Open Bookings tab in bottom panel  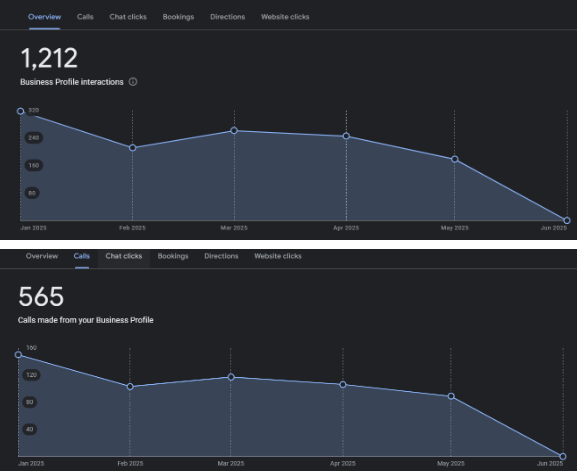click(173, 256)
